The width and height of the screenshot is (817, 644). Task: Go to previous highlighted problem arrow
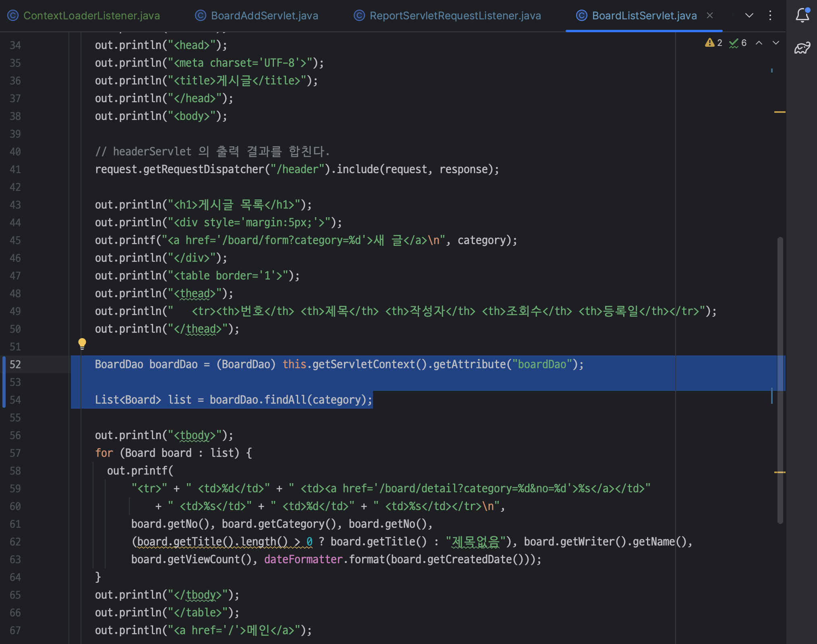759,43
